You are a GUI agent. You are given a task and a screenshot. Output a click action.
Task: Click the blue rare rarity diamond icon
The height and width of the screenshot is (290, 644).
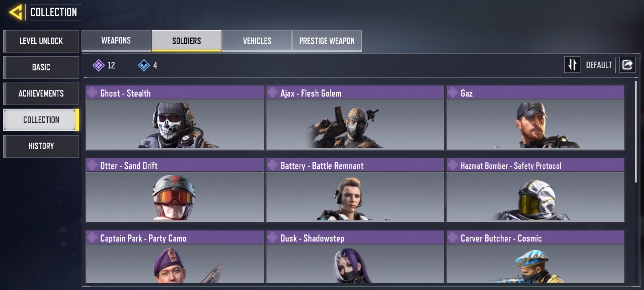point(144,65)
